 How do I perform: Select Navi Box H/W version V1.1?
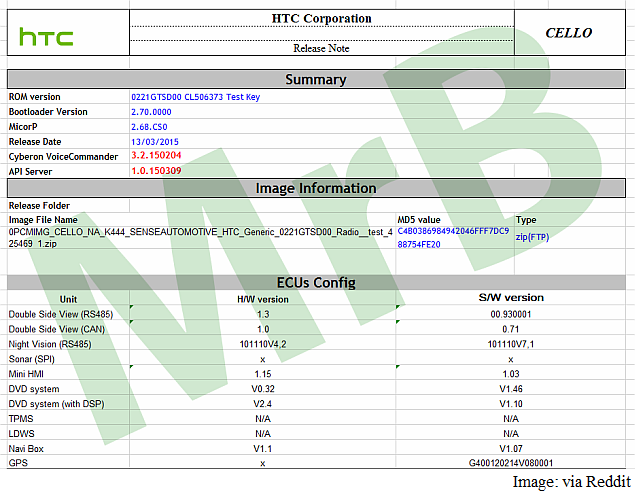pyautogui.click(x=263, y=449)
